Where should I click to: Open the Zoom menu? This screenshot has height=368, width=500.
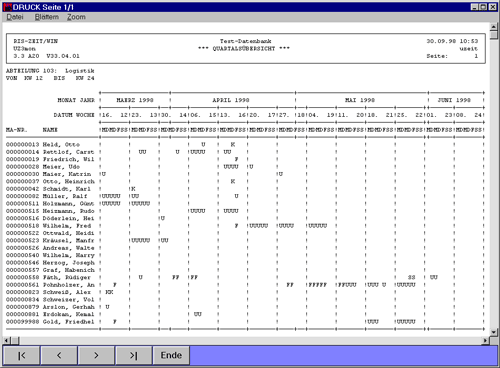click(x=76, y=17)
